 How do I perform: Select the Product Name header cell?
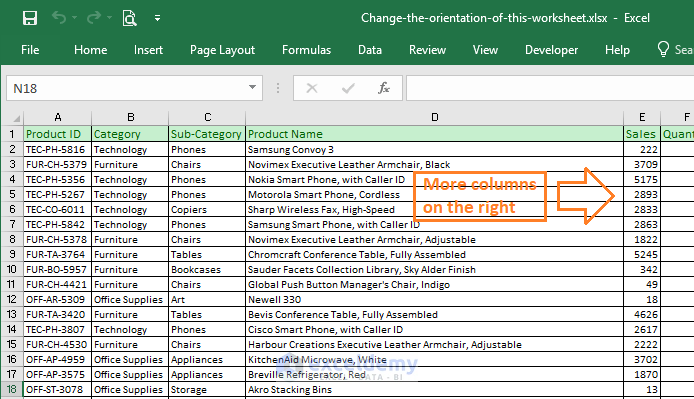point(434,134)
